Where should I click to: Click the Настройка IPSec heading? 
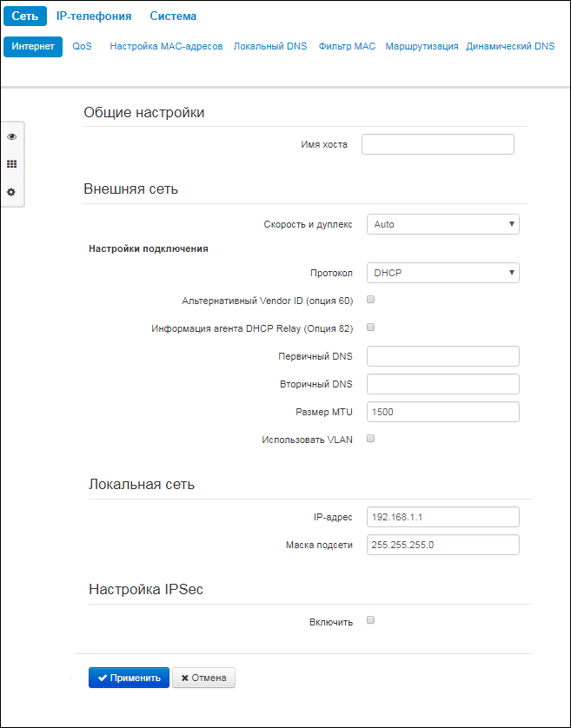[x=146, y=590]
